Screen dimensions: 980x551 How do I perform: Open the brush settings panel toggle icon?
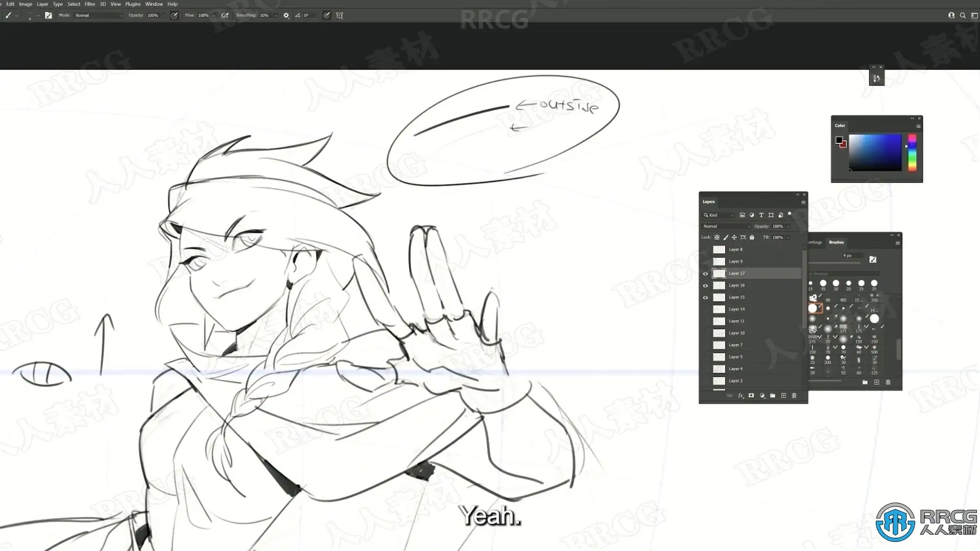pos(48,15)
